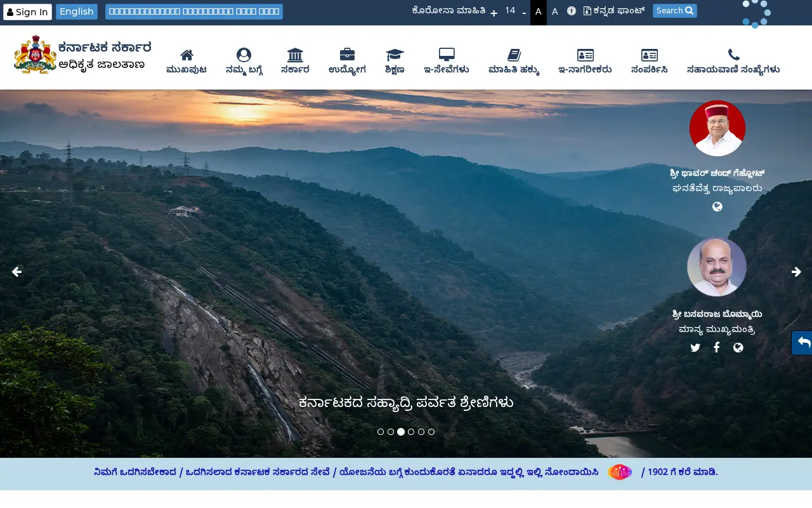Image resolution: width=812 pixels, height=508 pixels.
Task: Click the ಕರ್ನಾಟಕ ಸರ್ಕಾರ site title text
Action: pos(105,48)
